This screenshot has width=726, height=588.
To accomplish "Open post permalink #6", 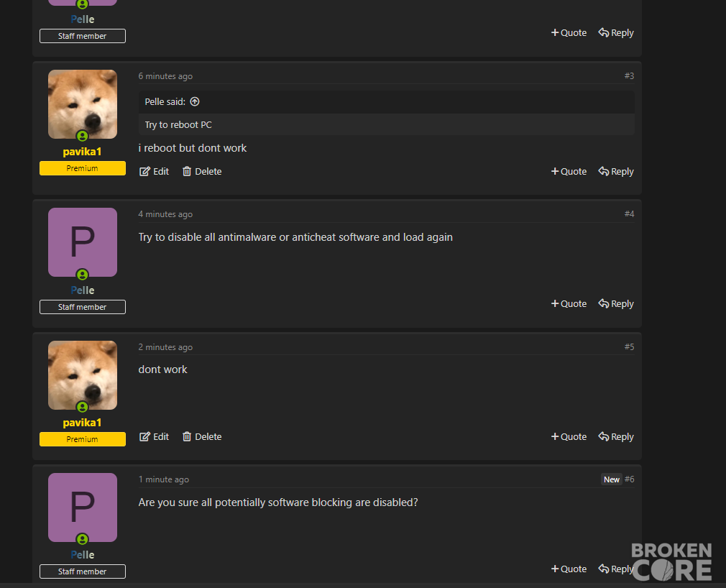I will point(629,479).
